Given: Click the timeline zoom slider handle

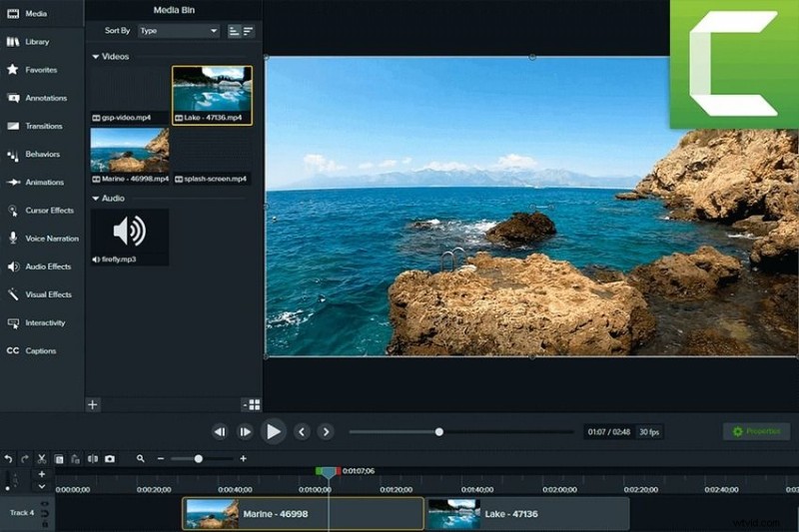Looking at the screenshot, I should coord(198,459).
